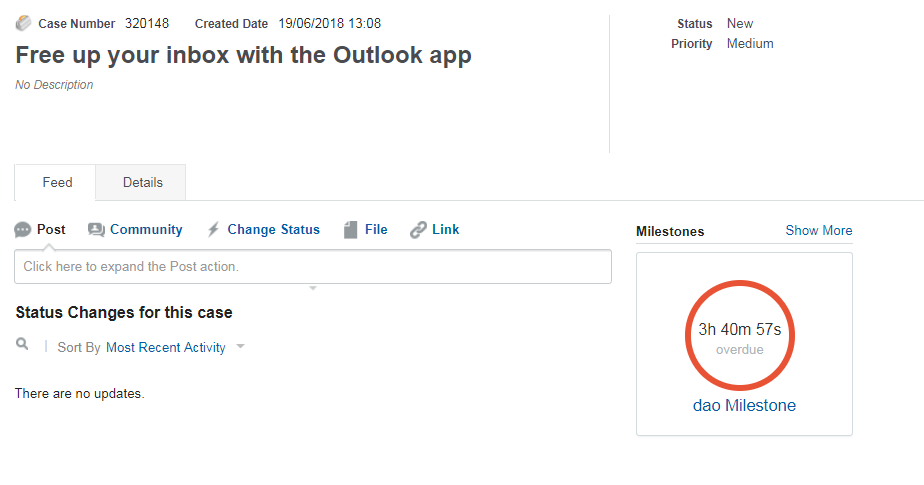Click Show More in Milestones

click(818, 231)
